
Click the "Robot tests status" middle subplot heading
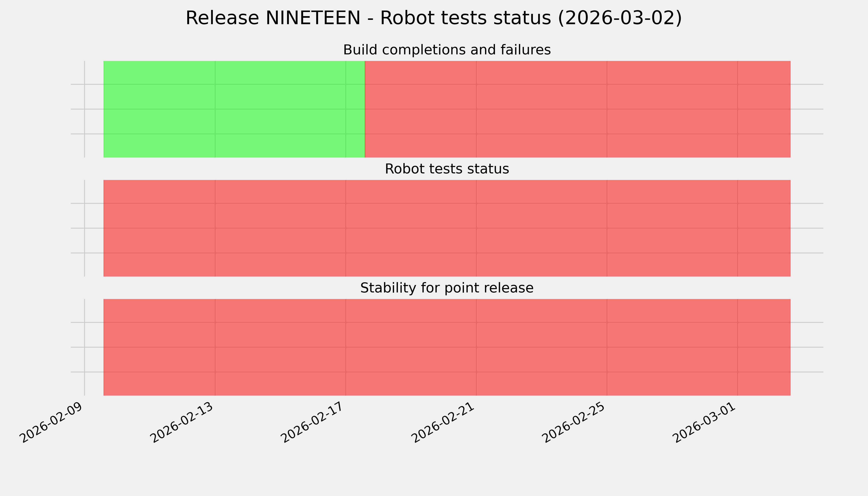447,169
